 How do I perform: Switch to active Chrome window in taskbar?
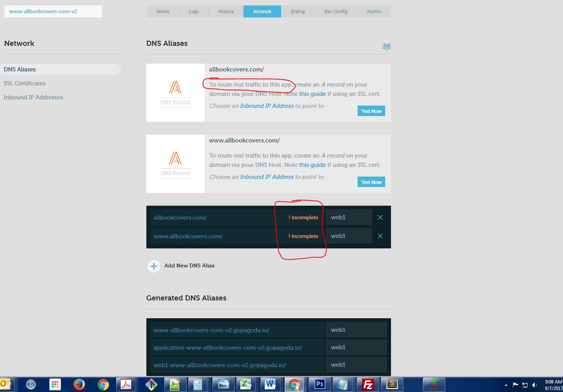[x=294, y=385]
